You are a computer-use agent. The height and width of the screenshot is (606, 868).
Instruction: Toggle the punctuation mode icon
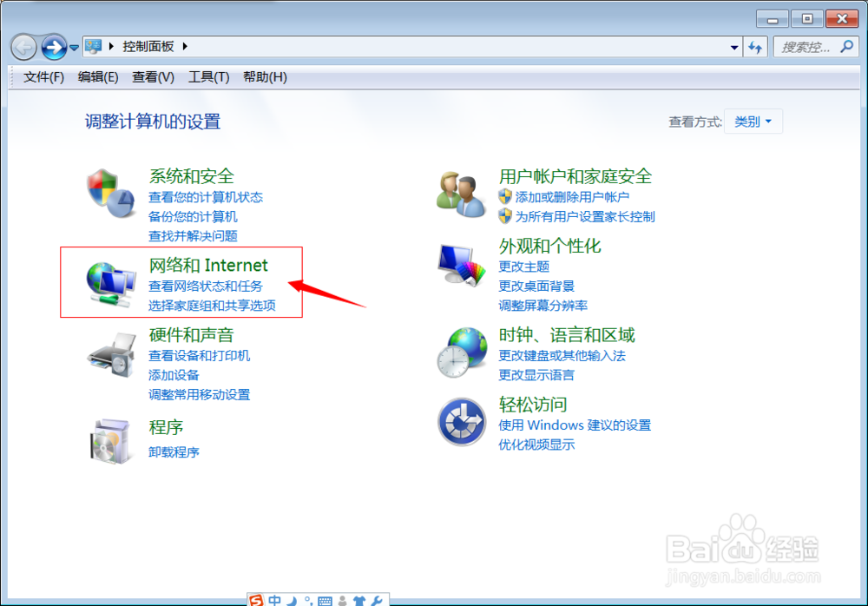pyautogui.click(x=308, y=601)
